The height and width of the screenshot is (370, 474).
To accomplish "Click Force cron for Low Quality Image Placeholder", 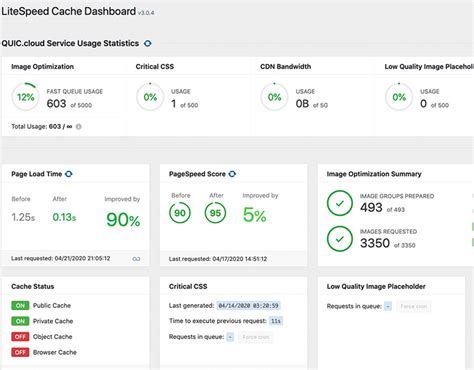I will point(414,306).
